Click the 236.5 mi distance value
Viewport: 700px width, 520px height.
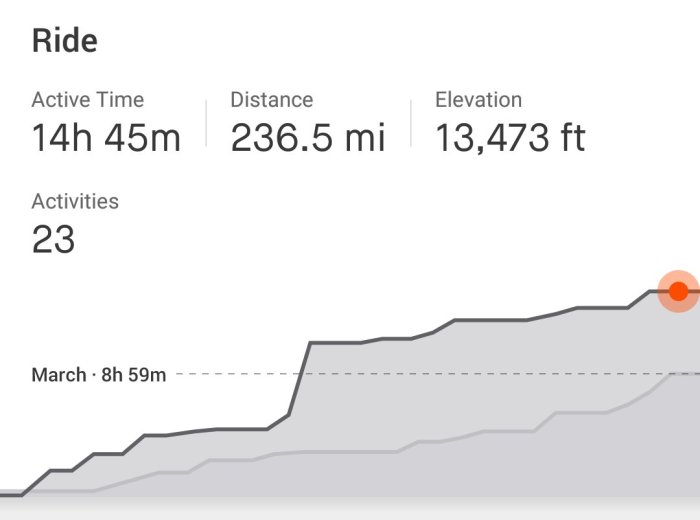coord(307,138)
